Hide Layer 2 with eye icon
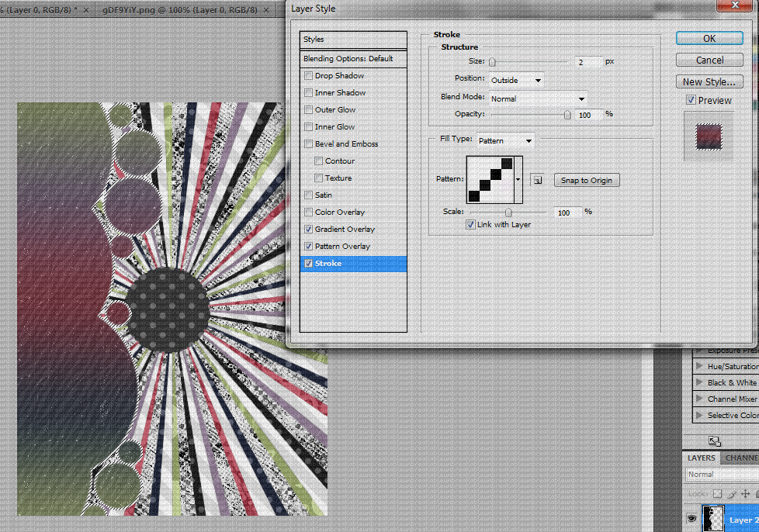The height and width of the screenshot is (532, 759). click(691, 519)
